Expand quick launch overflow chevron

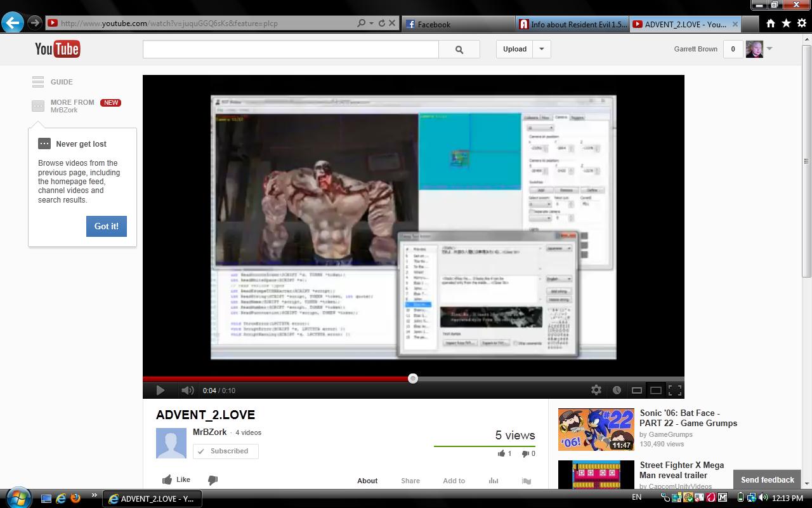[x=95, y=495]
